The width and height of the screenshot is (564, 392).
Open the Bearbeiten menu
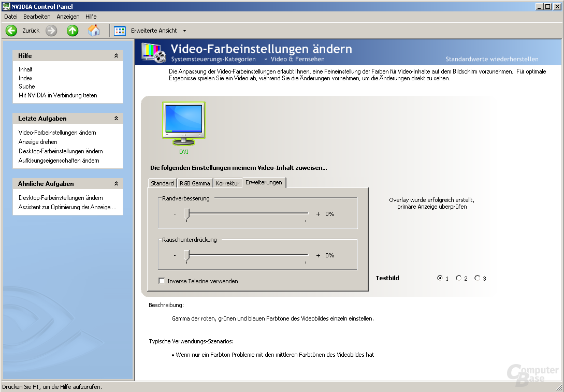[x=37, y=17]
